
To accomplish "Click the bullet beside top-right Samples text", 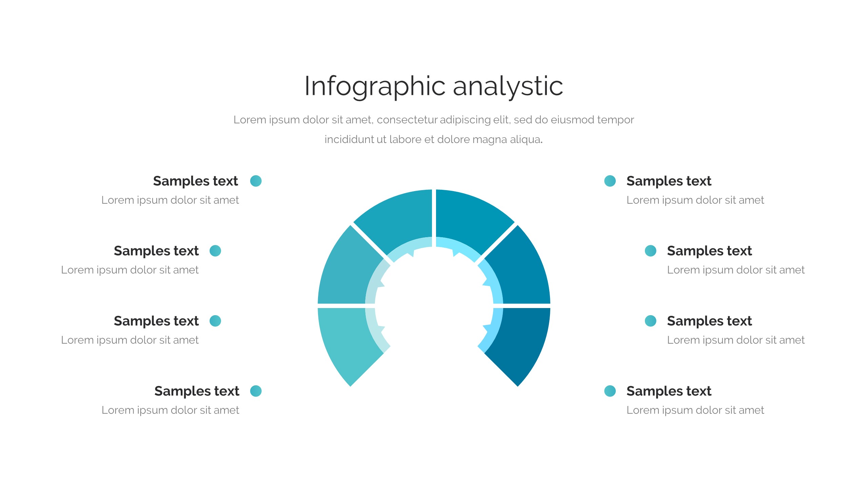I will [x=610, y=181].
